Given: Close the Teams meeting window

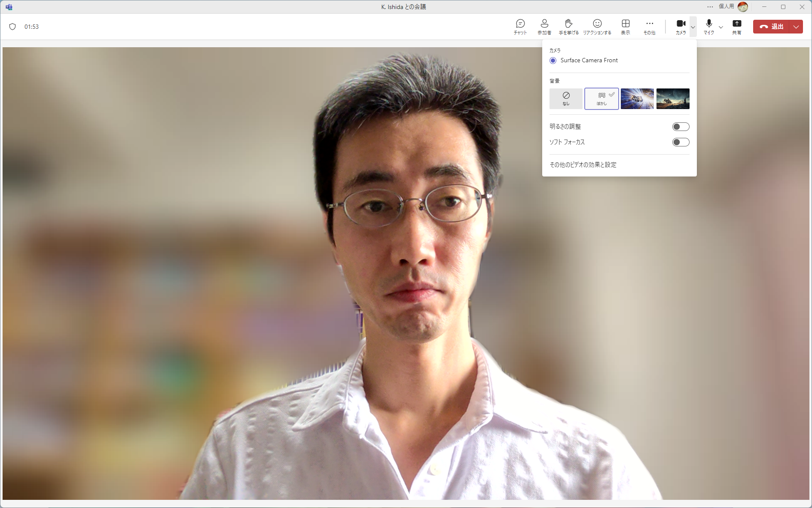Looking at the screenshot, I should (x=802, y=7).
